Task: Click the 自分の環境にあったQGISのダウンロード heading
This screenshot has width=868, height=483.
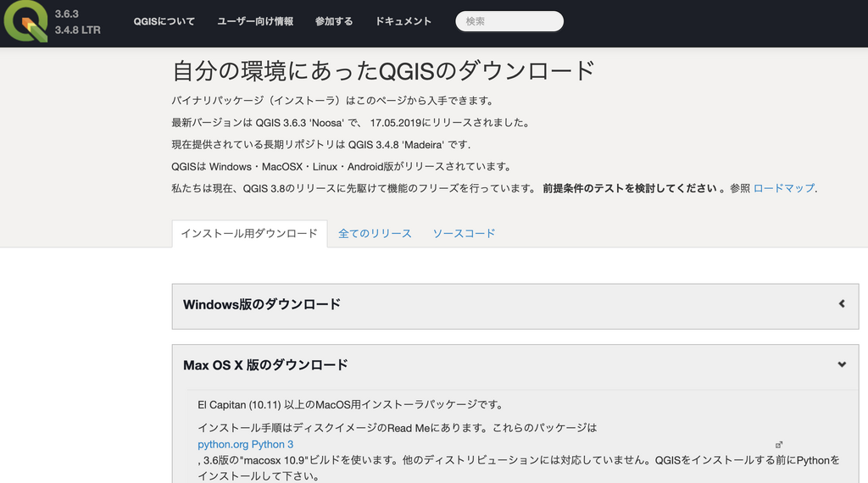Action: [383, 71]
